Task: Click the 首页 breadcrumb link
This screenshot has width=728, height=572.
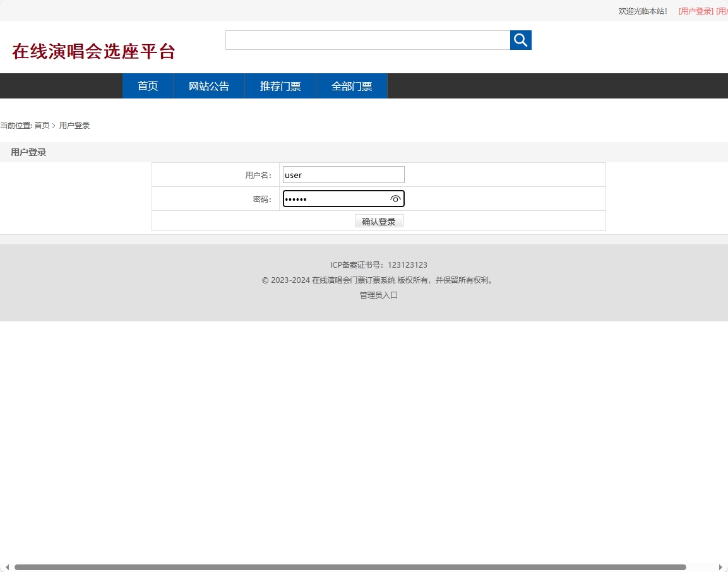Action: tap(42, 125)
